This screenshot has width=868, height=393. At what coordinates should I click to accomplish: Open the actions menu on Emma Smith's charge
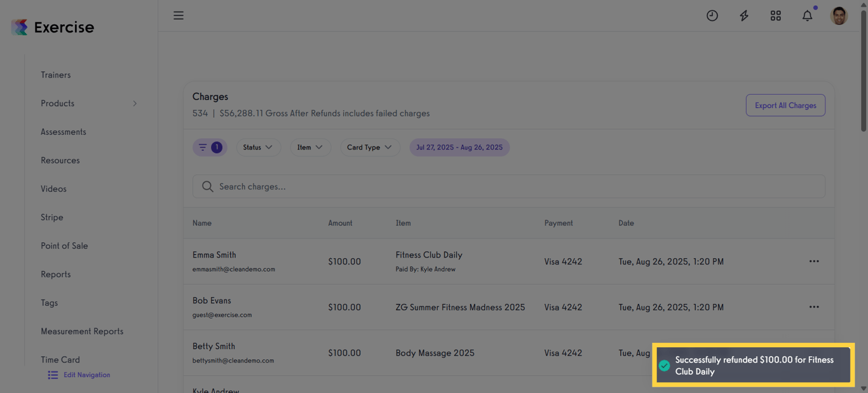tap(814, 261)
